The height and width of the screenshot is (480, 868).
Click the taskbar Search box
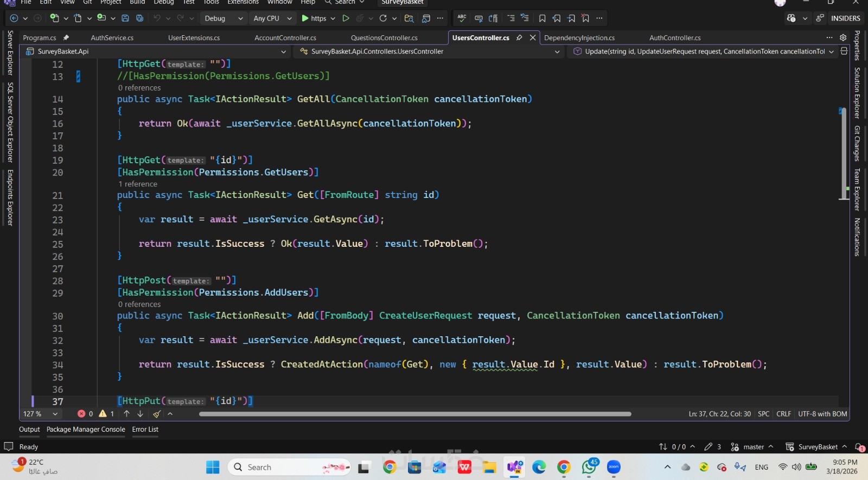coord(290,467)
